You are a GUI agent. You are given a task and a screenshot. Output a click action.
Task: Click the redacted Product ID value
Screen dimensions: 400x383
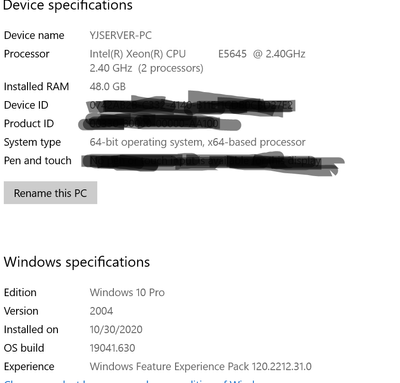[159, 124]
